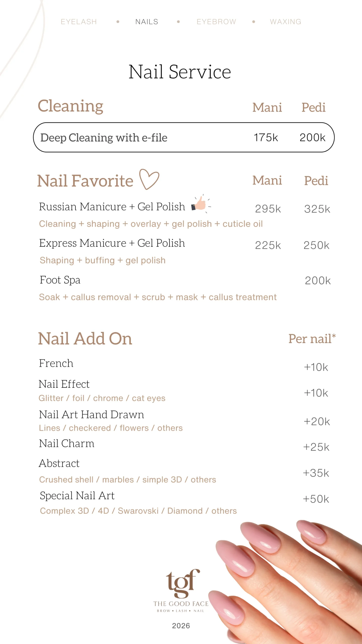Screen dimensions: 362x644
Task: Choose the Nail Charm add-on
Action: (67, 444)
